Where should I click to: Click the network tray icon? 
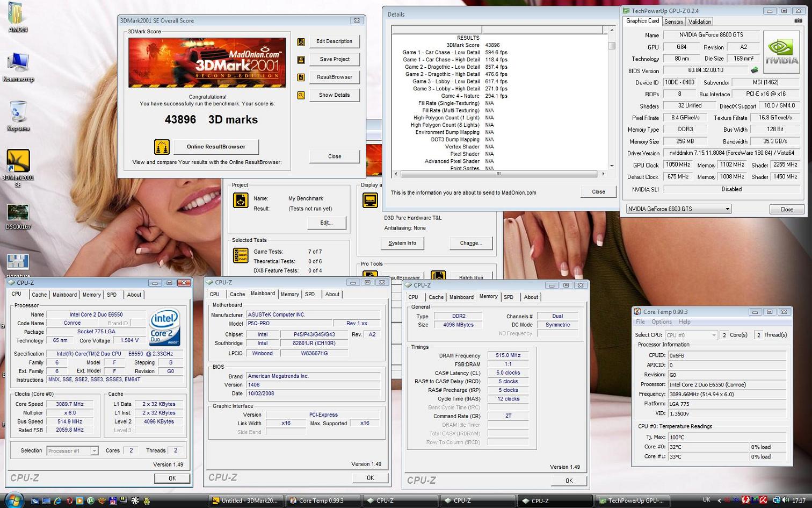776,500
